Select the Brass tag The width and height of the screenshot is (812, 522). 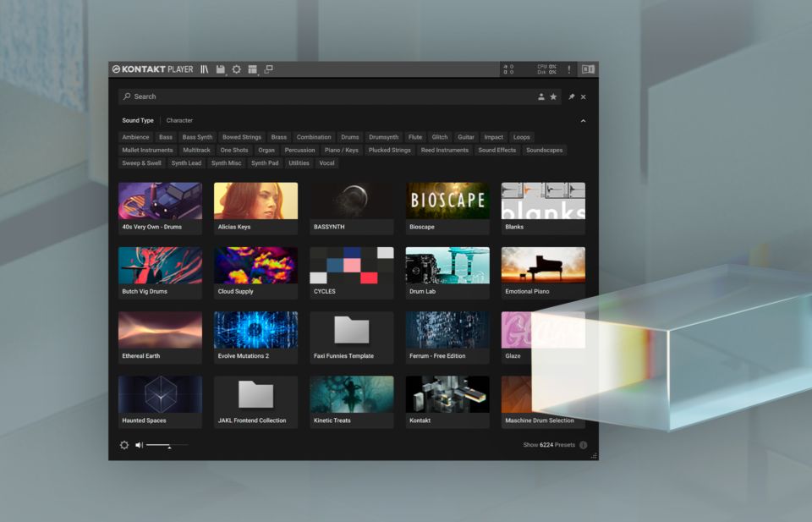pos(278,137)
